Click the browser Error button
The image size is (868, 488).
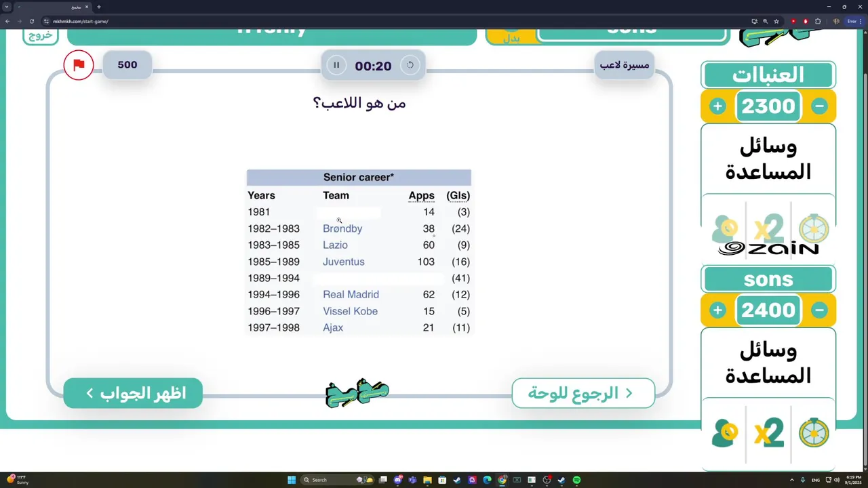click(853, 21)
